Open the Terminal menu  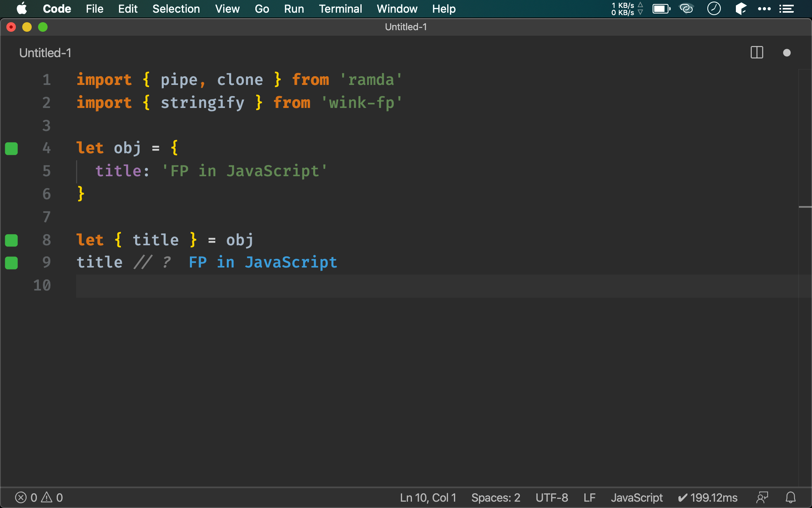coord(340,9)
